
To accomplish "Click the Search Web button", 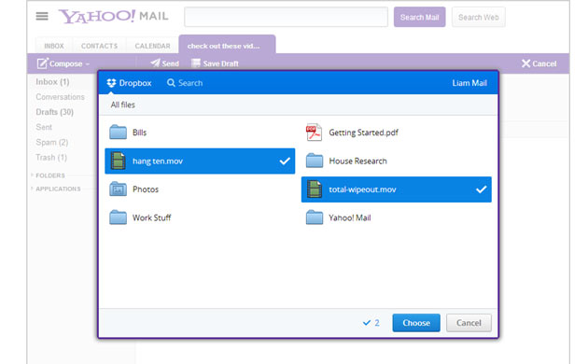I will 479,17.
